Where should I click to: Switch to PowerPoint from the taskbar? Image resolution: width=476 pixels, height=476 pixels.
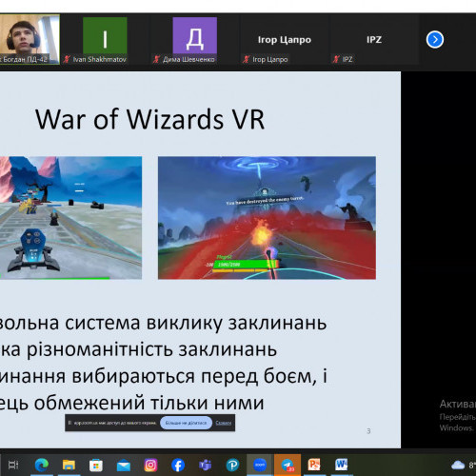(314, 466)
